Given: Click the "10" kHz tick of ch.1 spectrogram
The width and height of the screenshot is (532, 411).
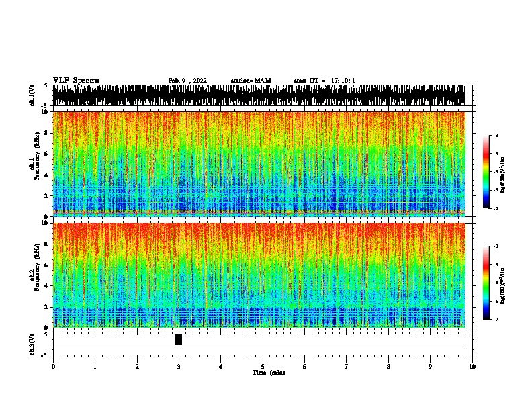Looking at the screenshot, I should click(x=46, y=112).
